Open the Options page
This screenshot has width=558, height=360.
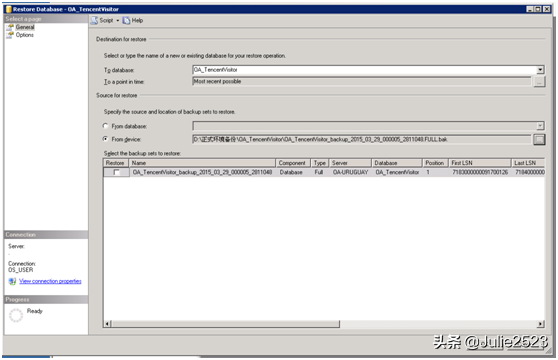pyautogui.click(x=25, y=35)
